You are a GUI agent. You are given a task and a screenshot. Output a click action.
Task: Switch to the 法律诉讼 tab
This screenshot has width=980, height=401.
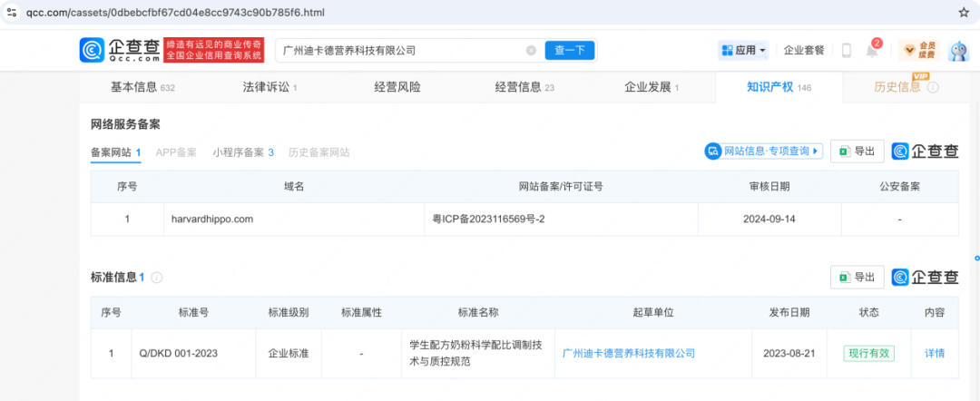tap(269, 88)
